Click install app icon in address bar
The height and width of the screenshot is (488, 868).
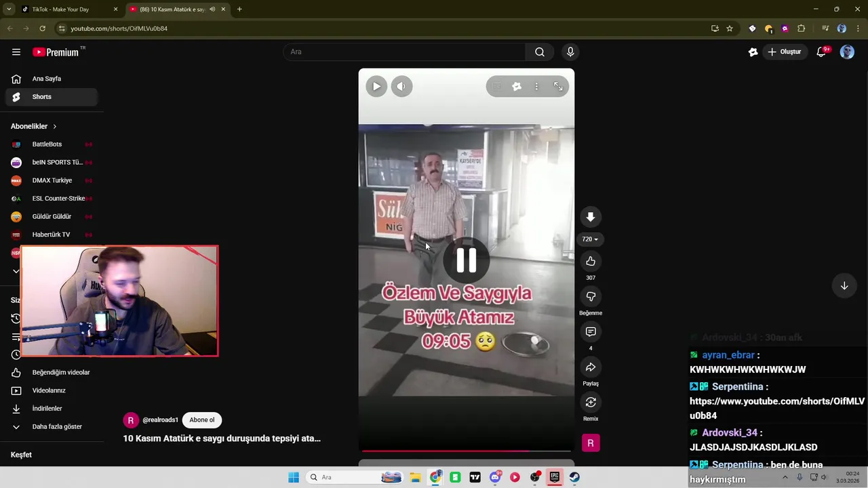715,28
